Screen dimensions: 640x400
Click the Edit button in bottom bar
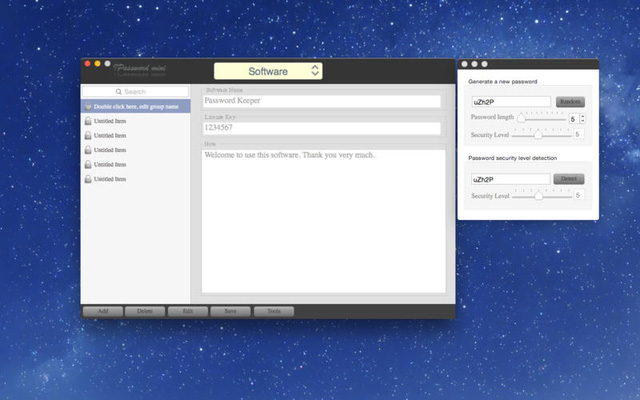pos(187,311)
